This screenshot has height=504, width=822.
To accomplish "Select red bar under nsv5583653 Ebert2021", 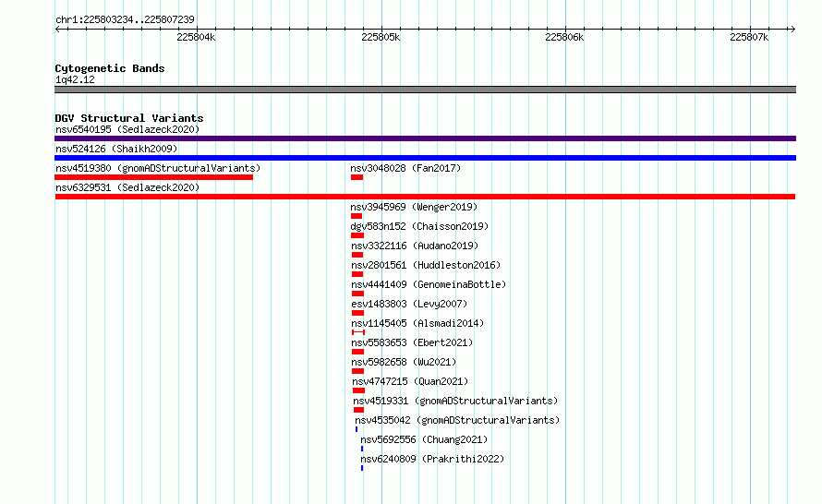I will [x=358, y=352].
